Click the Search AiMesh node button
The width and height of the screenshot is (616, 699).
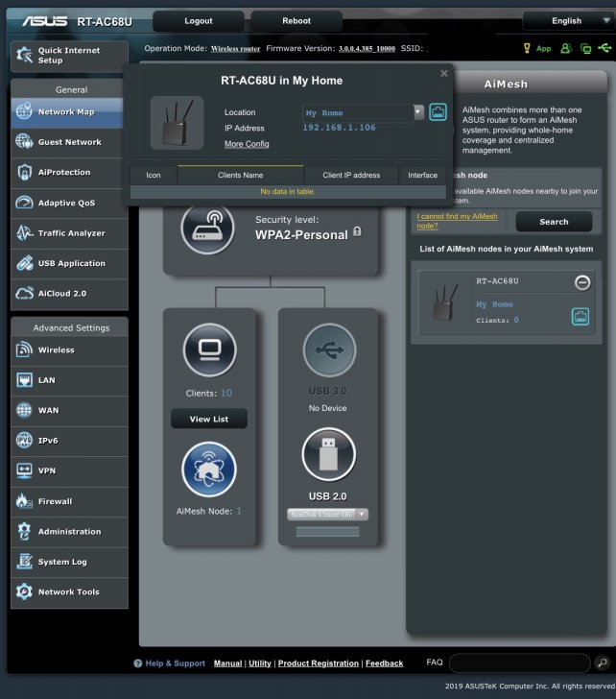[554, 222]
